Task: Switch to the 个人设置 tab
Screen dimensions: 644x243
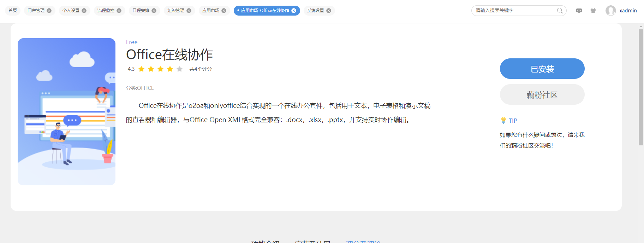Action: point(71,11)
